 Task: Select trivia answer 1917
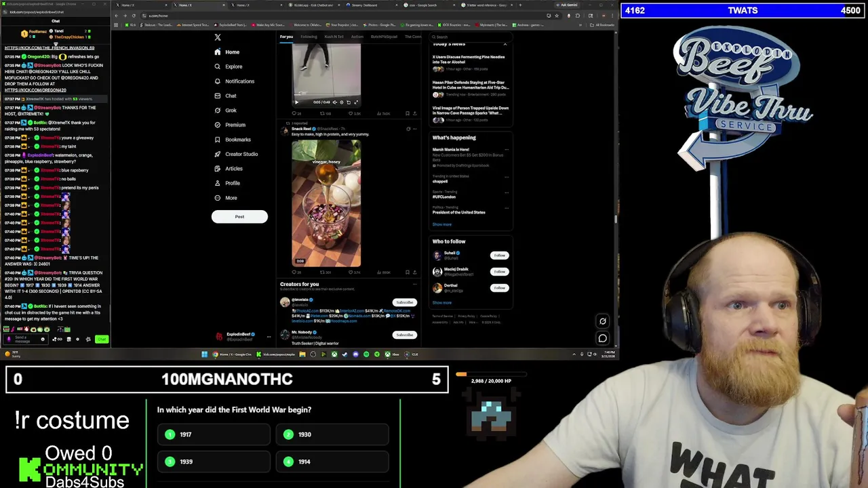pos(214,434)
